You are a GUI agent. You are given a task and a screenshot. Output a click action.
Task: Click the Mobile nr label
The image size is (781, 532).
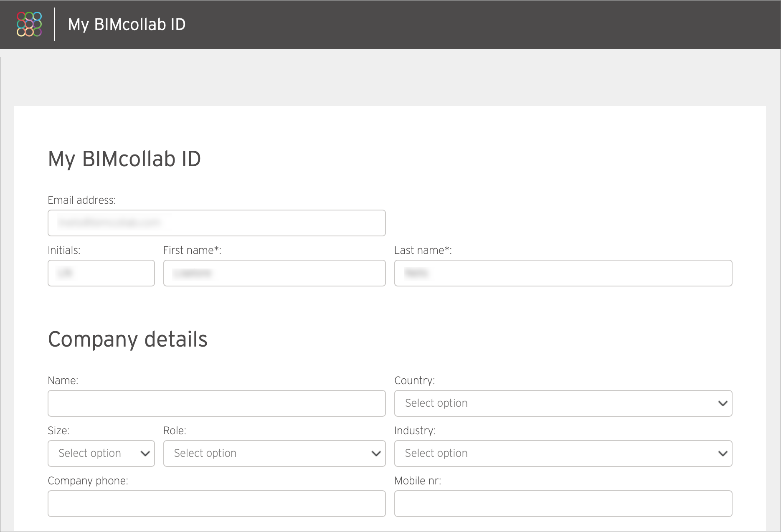[x=418, y=481]
